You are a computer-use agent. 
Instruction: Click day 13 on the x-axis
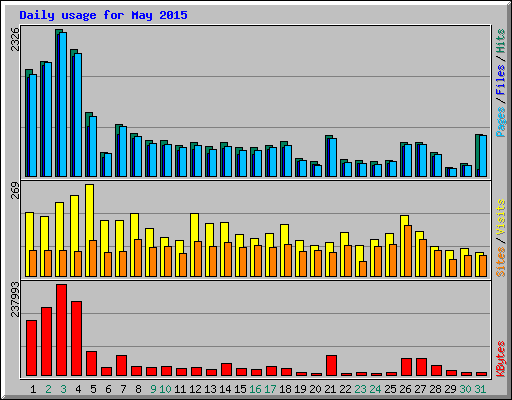(x=210, y=389)
